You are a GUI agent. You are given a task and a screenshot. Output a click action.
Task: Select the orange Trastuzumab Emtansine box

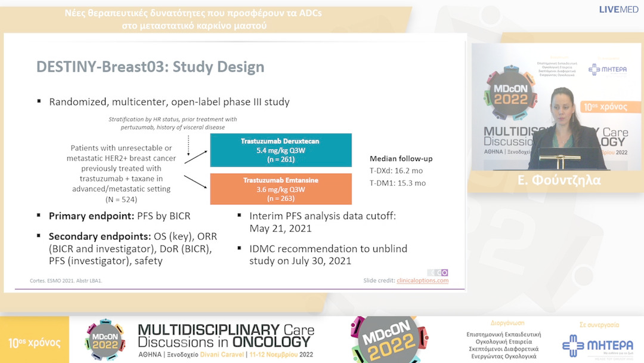click(x=280, y=189)
